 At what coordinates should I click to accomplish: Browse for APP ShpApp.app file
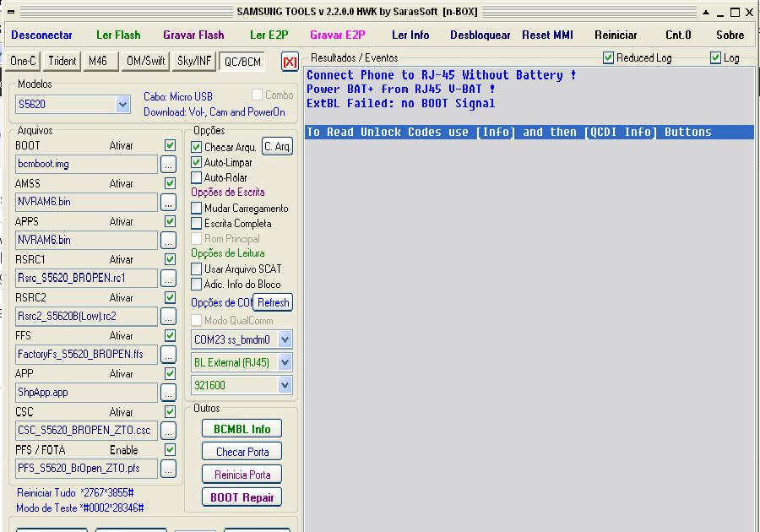click(168, 393)
